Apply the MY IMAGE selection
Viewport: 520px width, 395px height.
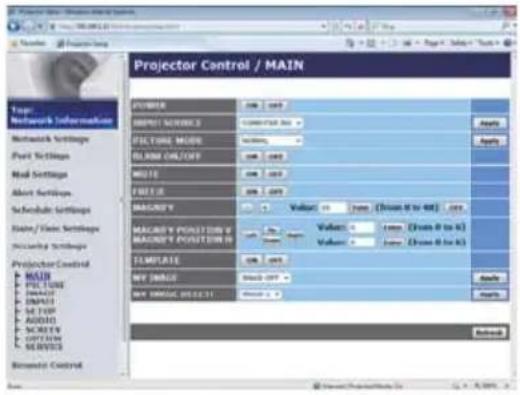click(x=489, y=278)
